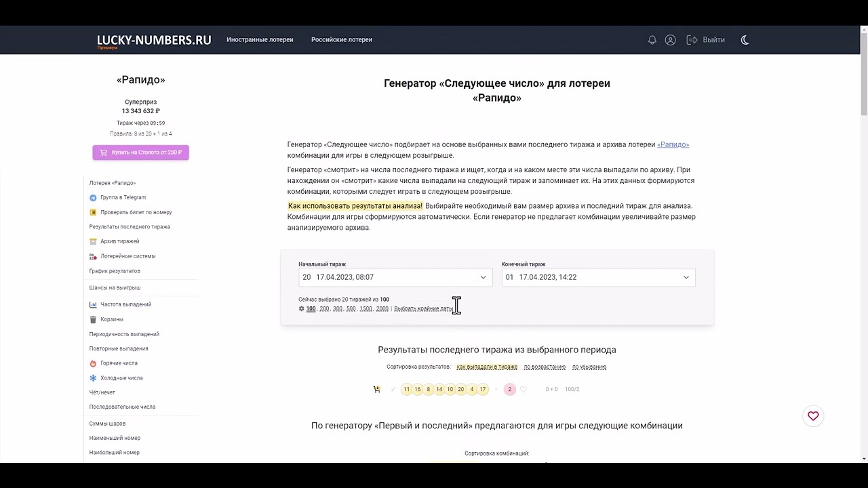
Task: Click number ball 11
Action: (x=407, y=389)
